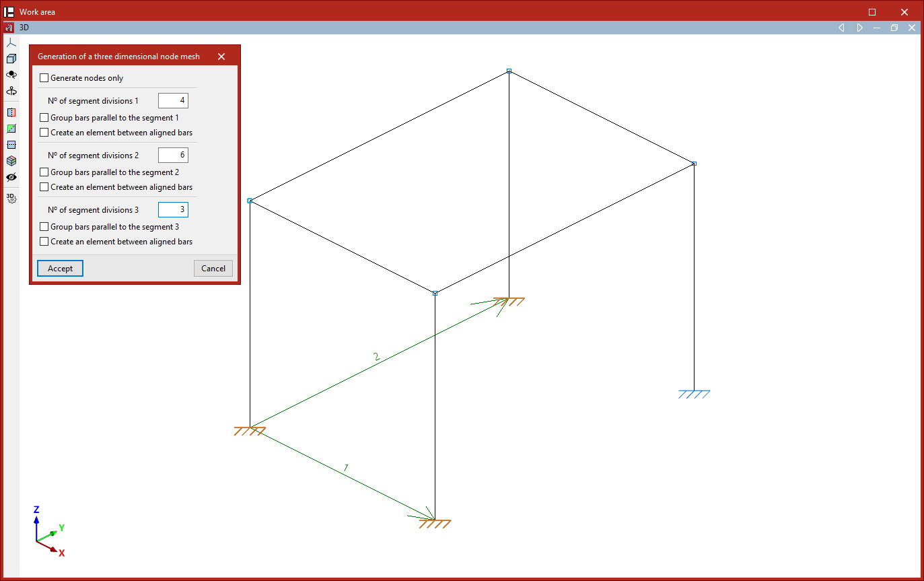This screenshot has height=581, width=924.
Task: Go to previous view with left arrow
Action: (x=841, y=28)
